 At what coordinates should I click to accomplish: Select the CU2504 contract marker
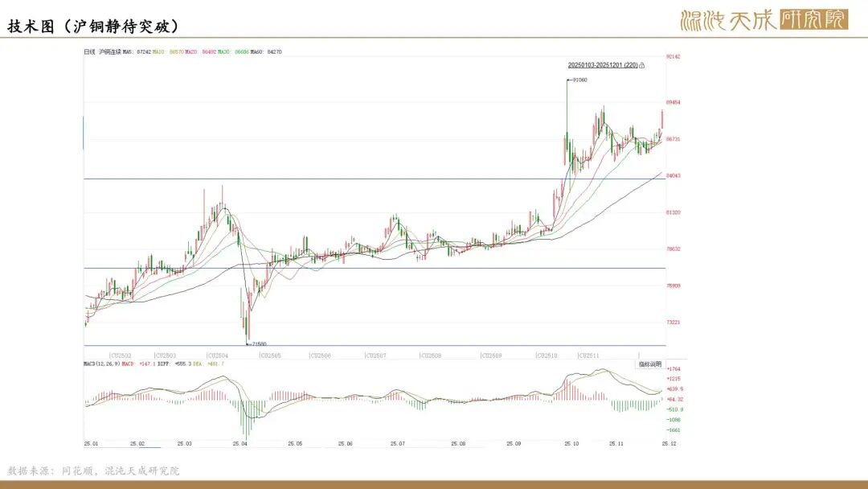(x=217, y=355)
